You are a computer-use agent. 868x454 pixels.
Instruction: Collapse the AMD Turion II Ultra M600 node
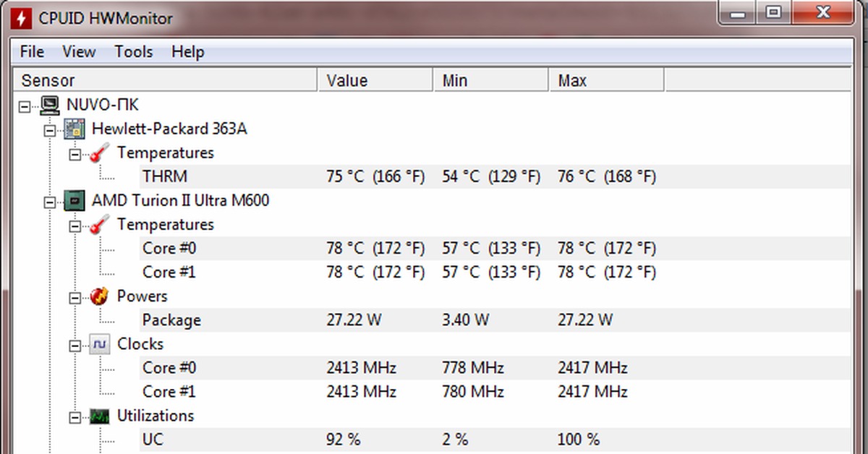point(49,202)
